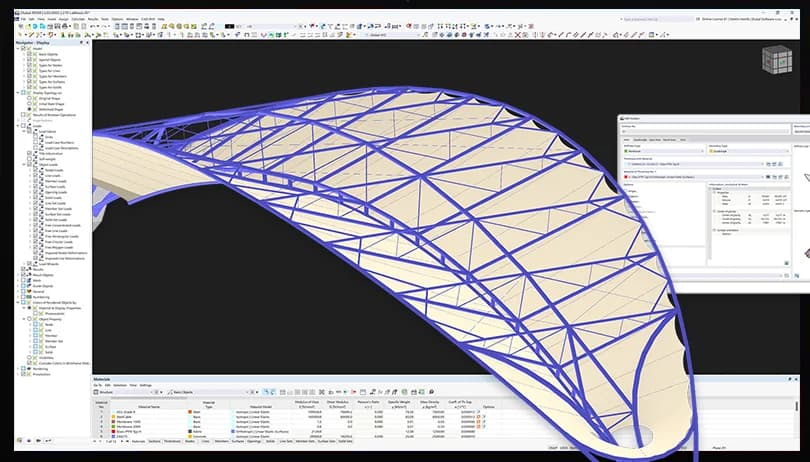This screenshot has height=462, width=810.
Task: Click the Redo arrow in the toolbar
Action: (x=104, y=26)
